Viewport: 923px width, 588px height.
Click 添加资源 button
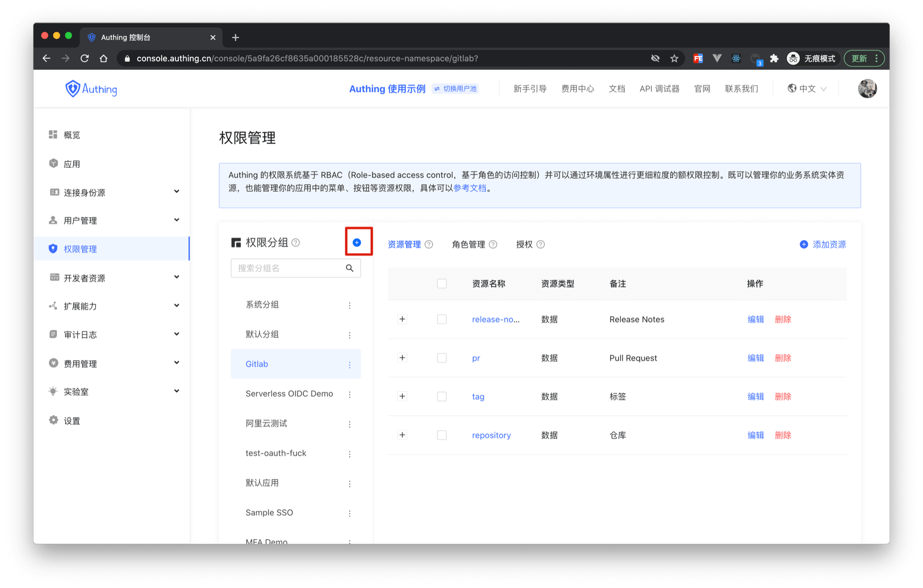823,244
